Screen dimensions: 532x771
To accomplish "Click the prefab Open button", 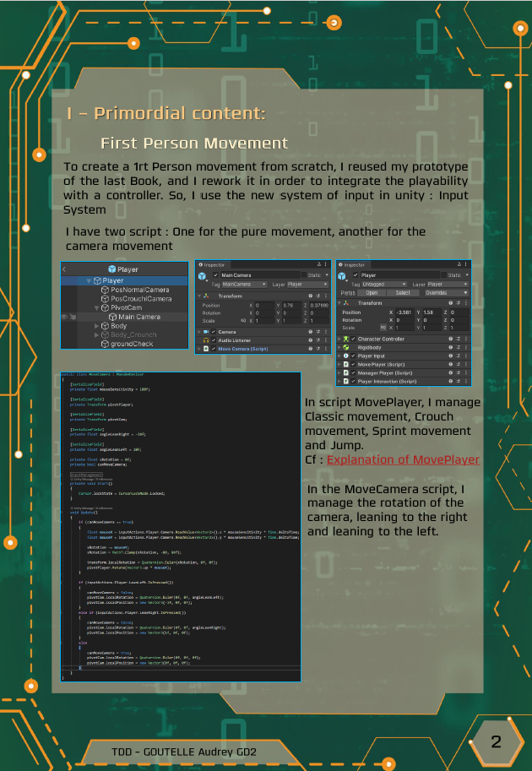I will click(x=372, y=293).
